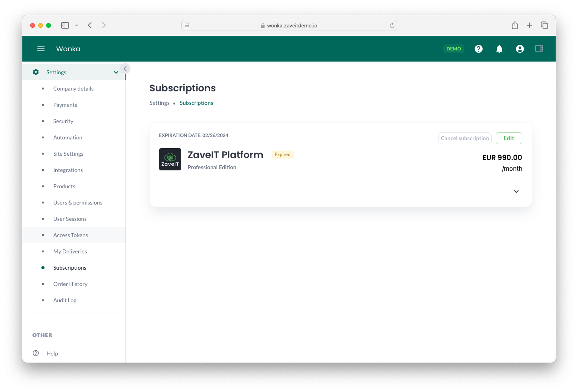Click the Cancel subscription button
The height and width of the screenshot is (392, 578).
click(465, 138)
